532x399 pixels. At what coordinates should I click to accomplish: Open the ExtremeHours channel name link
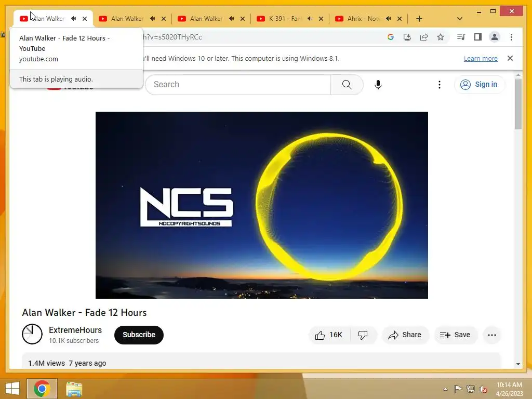75,330
